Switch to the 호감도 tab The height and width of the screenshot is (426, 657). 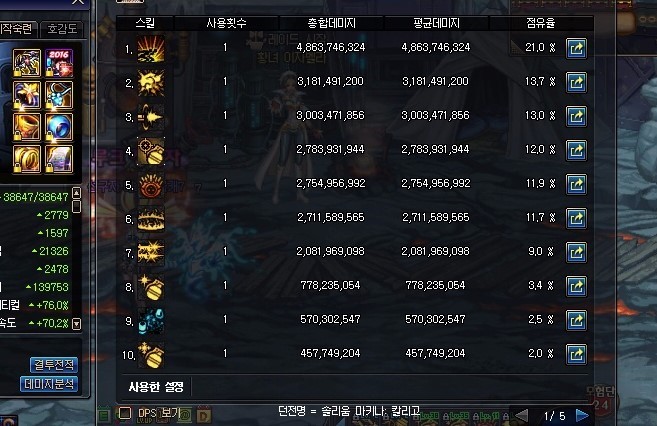coord(62,29)
